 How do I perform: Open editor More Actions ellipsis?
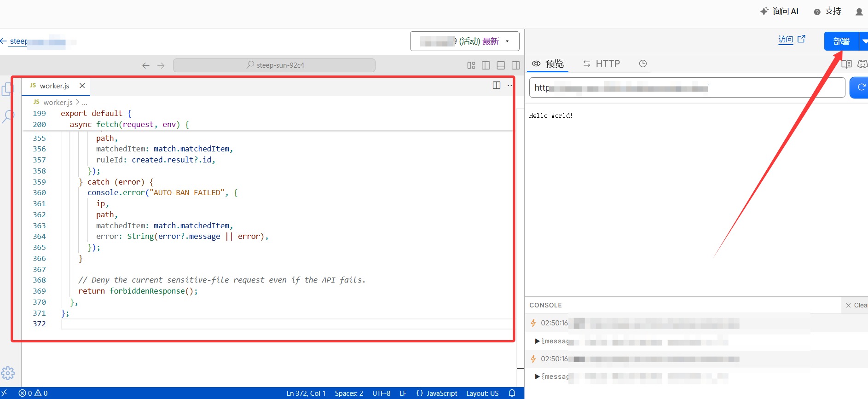coord(509,85)
